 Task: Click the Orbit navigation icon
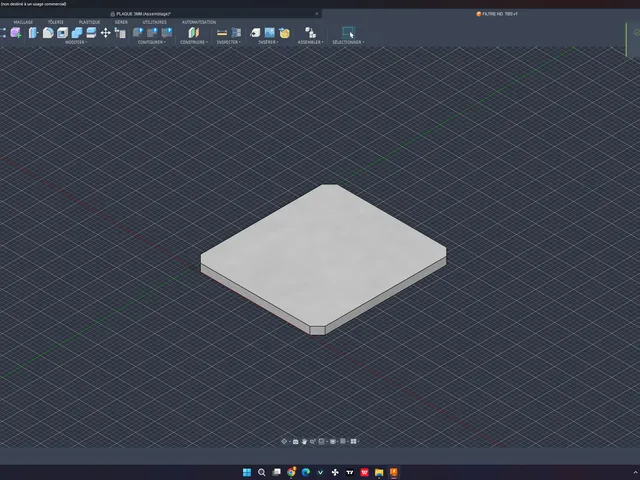tap(284, 441)
